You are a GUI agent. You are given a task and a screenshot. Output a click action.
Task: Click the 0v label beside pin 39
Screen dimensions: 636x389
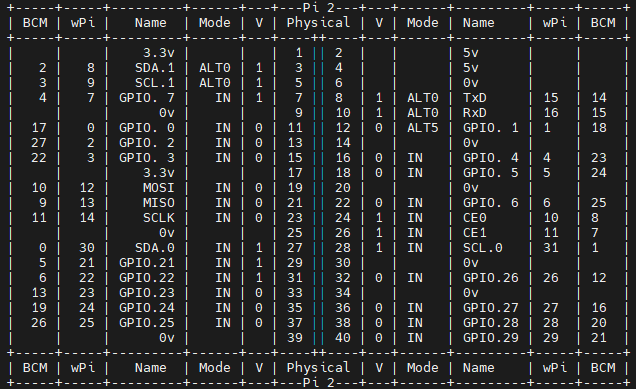(x=166, y=338)
